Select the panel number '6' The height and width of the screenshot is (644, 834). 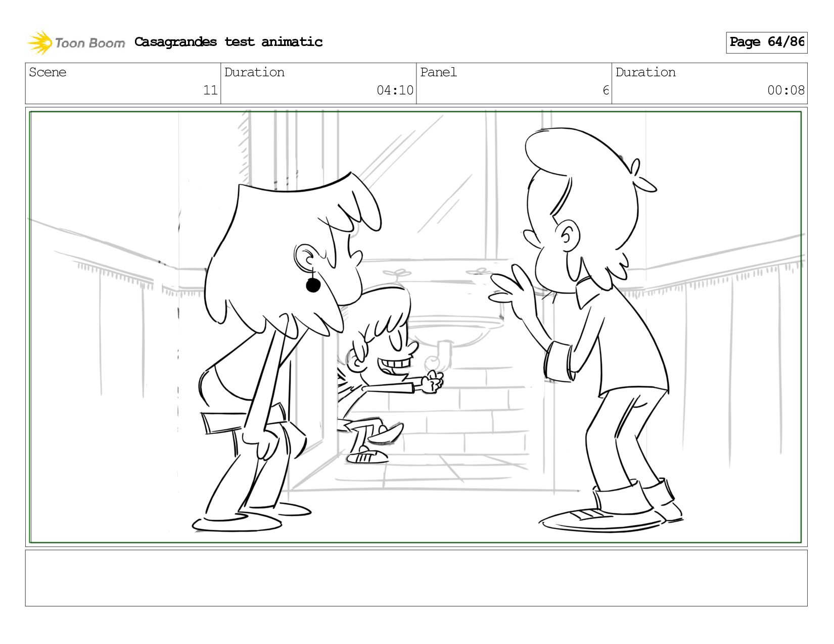[x=606, y=90]
